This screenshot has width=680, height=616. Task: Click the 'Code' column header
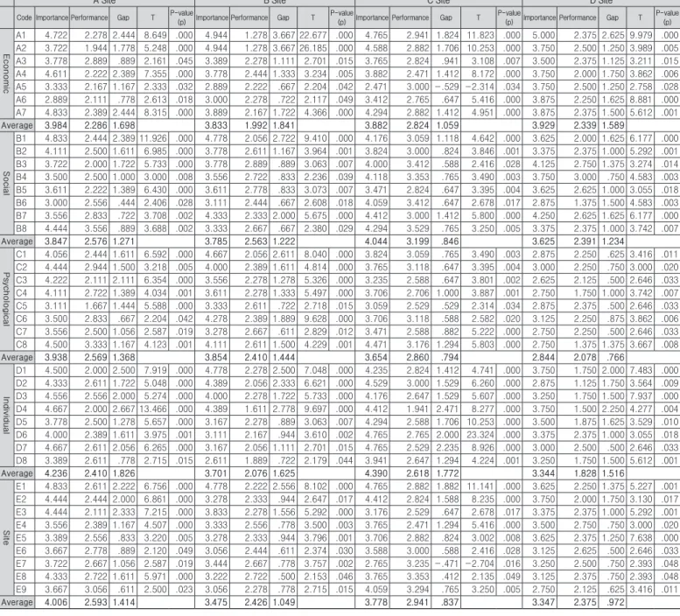tap(24, 17)
